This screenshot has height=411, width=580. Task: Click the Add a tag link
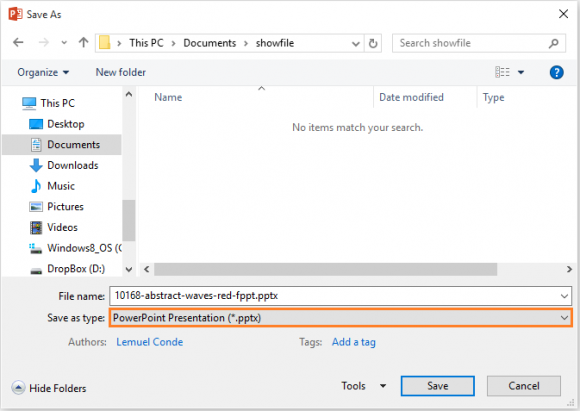[353, 342]
